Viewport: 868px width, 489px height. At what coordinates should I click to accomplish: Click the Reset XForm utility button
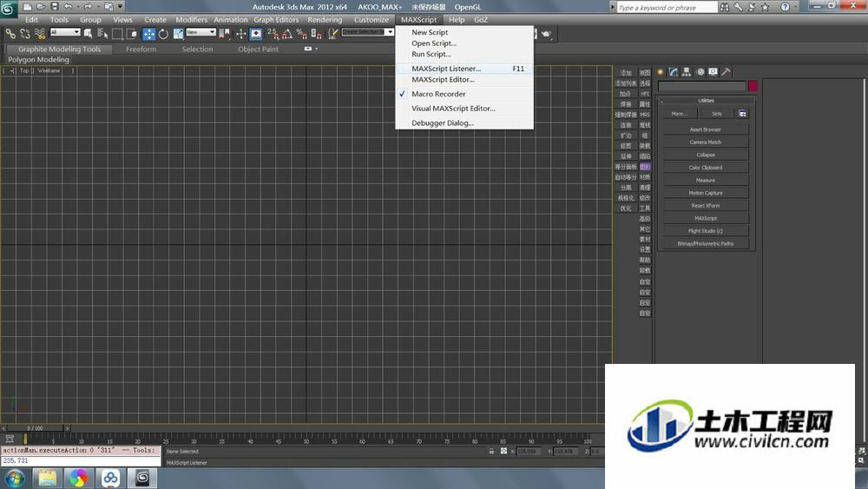point(706,206)
